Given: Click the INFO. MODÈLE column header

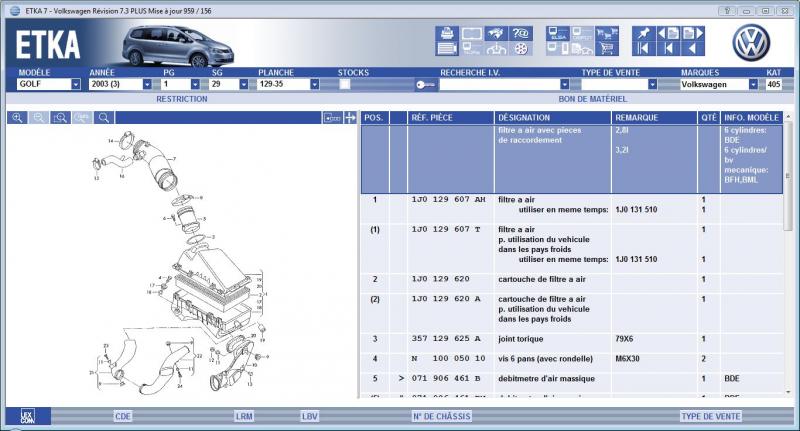Looking at the screenshot, I should coord(752,118).
